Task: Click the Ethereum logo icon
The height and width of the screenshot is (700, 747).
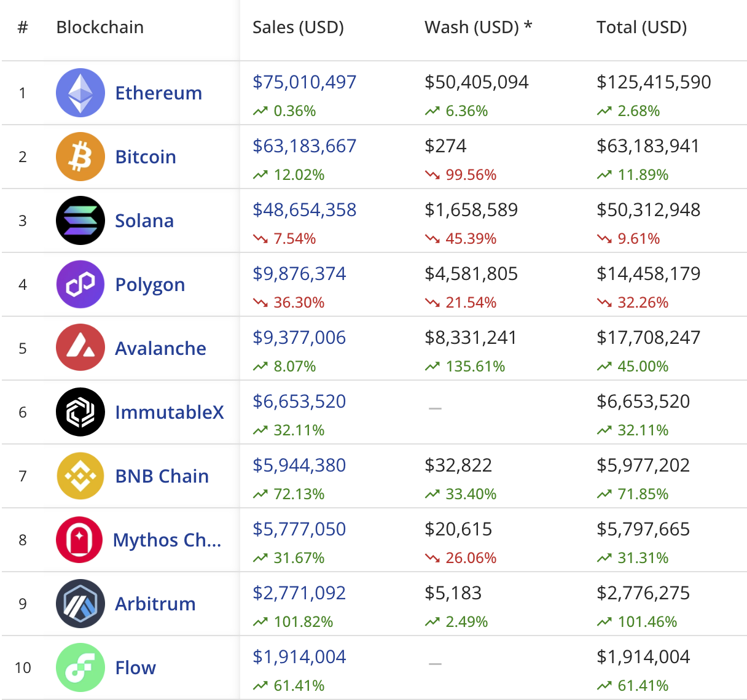Action: [x=80, y=93]
